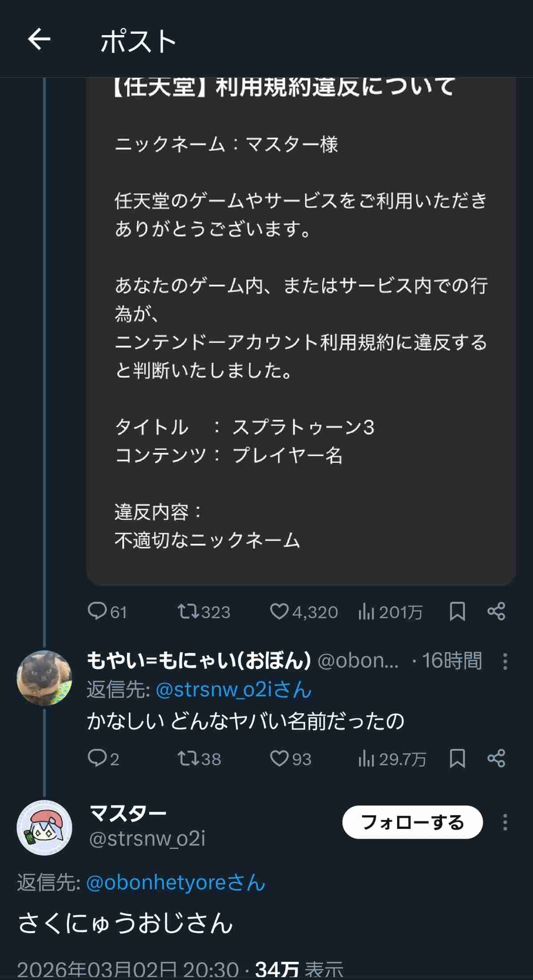This screenshot has width=533, height=980.
Task: Open the @obonhetyore mention link
Action: pyautogui.click(x=176, y=883)
